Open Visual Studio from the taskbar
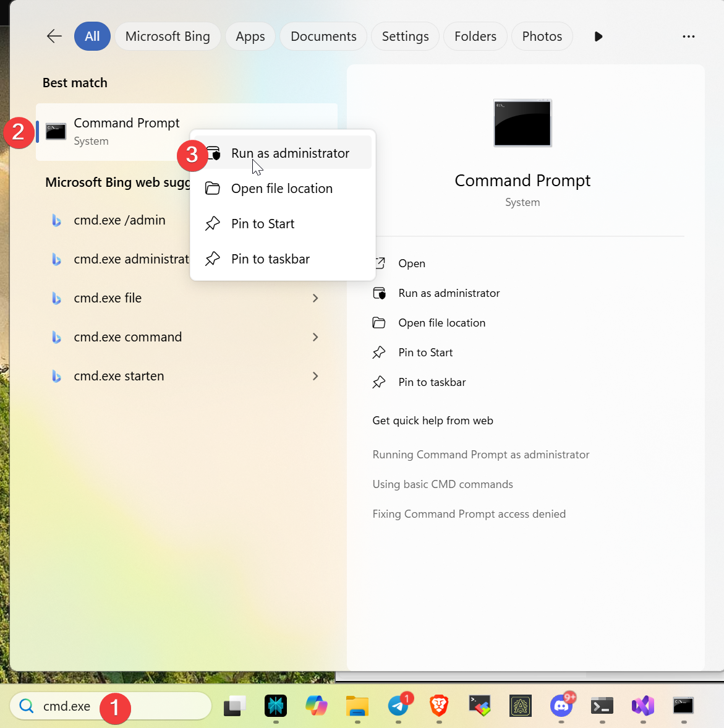The height and width of the screenshot is (728, 724). pyautogui.click(x=643, y=706)
